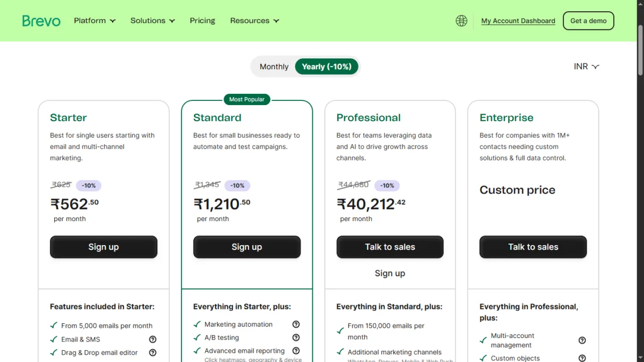Click 'From 150,000 emails per month' feature
644x362 pixels.
click(x=386, y=331)
